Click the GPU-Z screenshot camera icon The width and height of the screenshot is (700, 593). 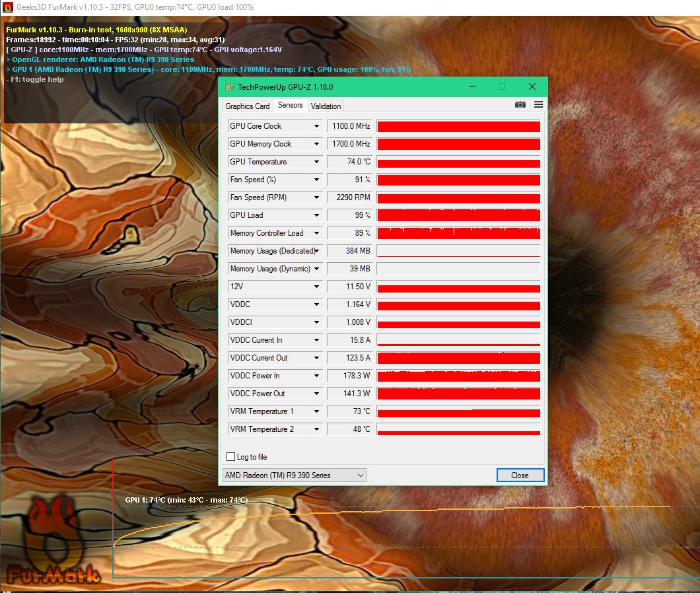point(520,104)
